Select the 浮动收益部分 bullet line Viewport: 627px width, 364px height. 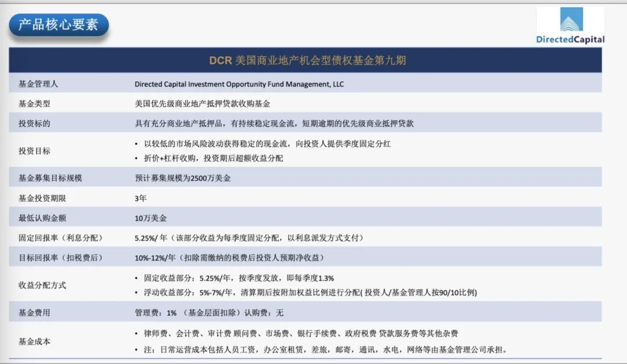pos(311,293)
